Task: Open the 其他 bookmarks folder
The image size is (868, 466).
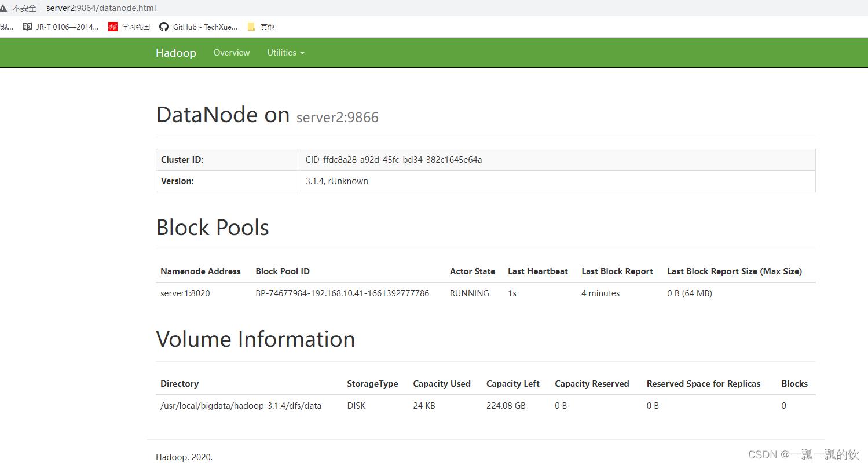Action: (x=261, y=27)
